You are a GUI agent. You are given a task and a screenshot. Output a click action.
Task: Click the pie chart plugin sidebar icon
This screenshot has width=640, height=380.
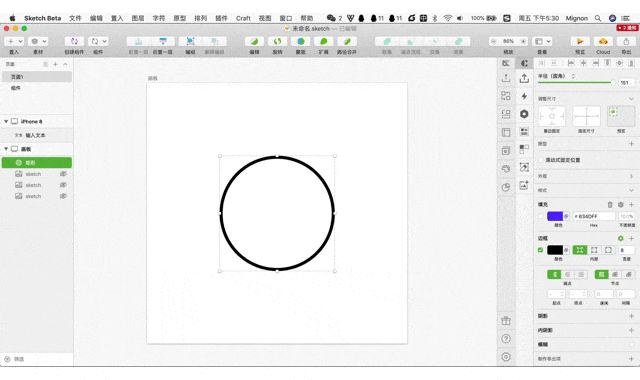point(506,187)
